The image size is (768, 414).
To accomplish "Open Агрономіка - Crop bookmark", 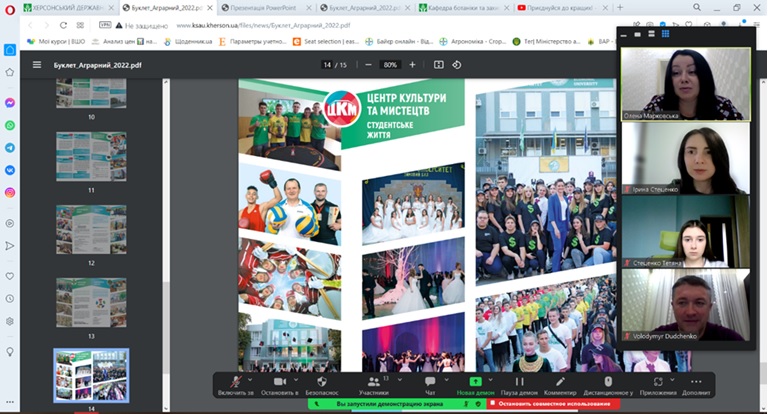I will pyautogui.click(x=472, y=42).
